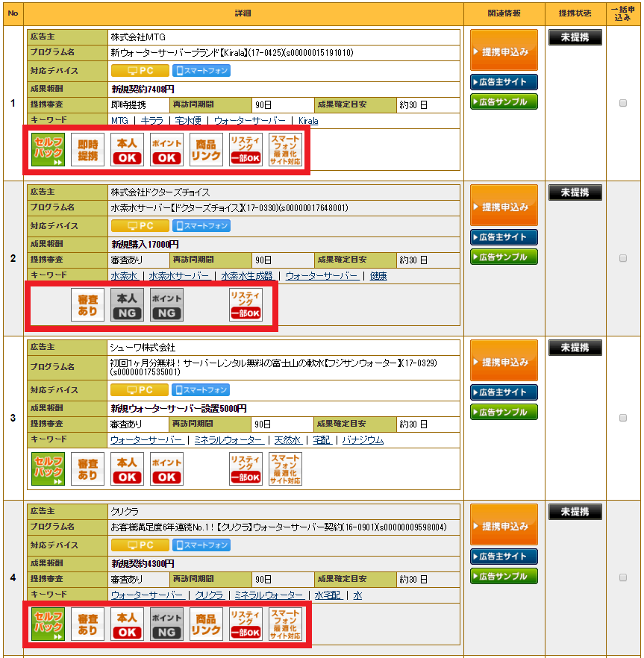This screenshot has width=644, height=658.
Task: Open keyword link 水素水生成器
Action: pyautogui.click(x=247, y=276)
